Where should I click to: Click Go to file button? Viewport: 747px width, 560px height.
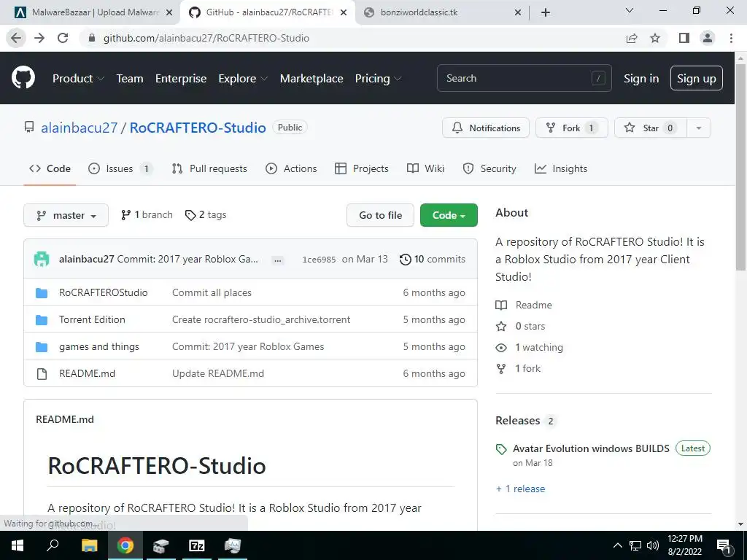[380, 215]
